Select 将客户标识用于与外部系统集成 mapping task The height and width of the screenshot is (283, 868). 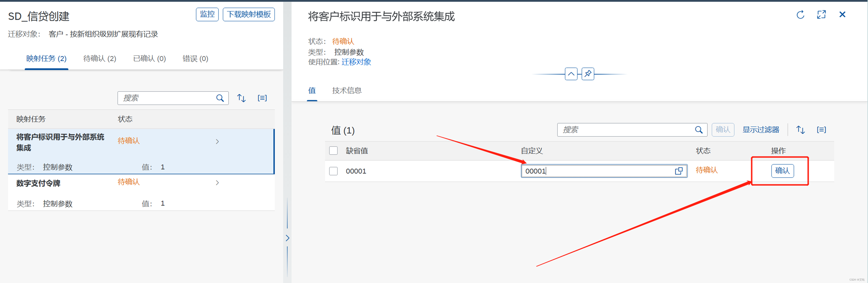pyautogui.click(x=141, y=151)
